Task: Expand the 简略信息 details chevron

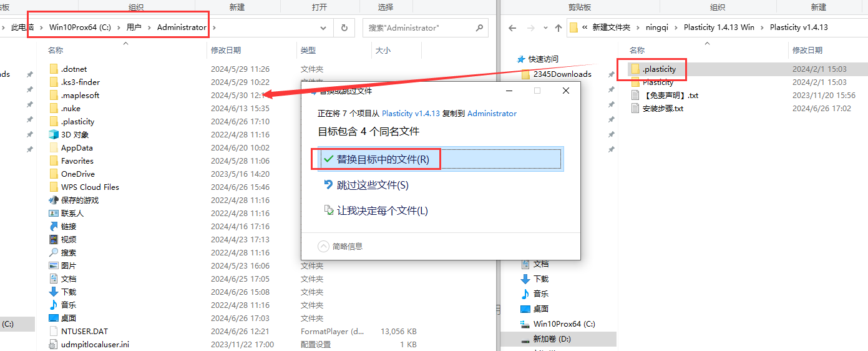Action: 323,247
